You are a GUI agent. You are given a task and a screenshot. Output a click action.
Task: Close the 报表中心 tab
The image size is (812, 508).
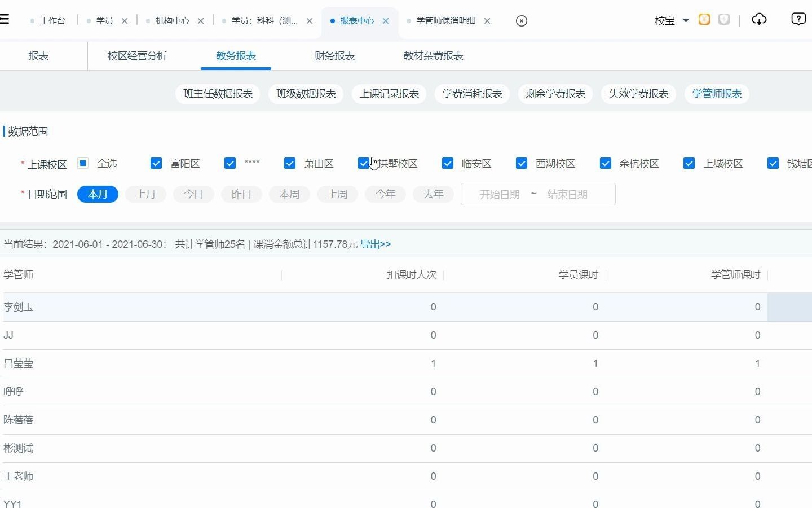pos(386,21)
